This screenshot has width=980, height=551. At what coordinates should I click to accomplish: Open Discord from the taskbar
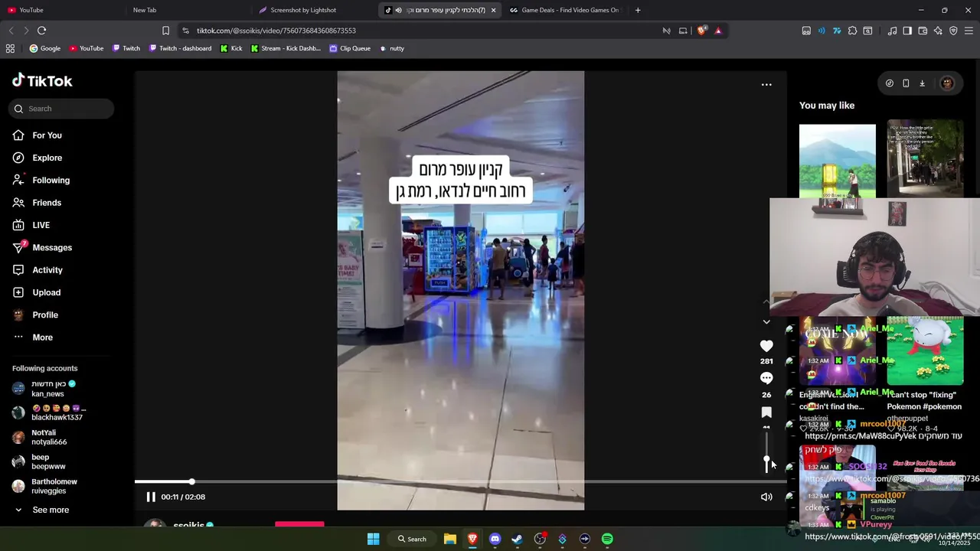tap(495, 539)
